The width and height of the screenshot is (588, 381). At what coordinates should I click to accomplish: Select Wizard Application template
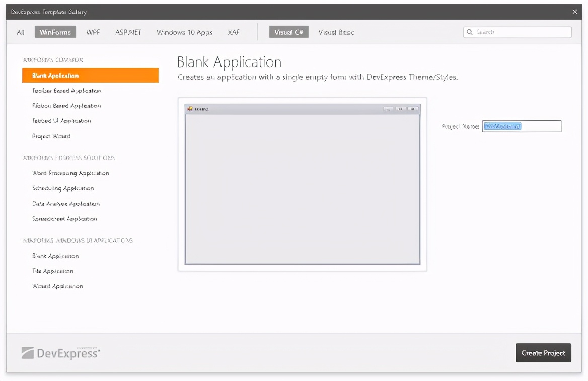57,286
